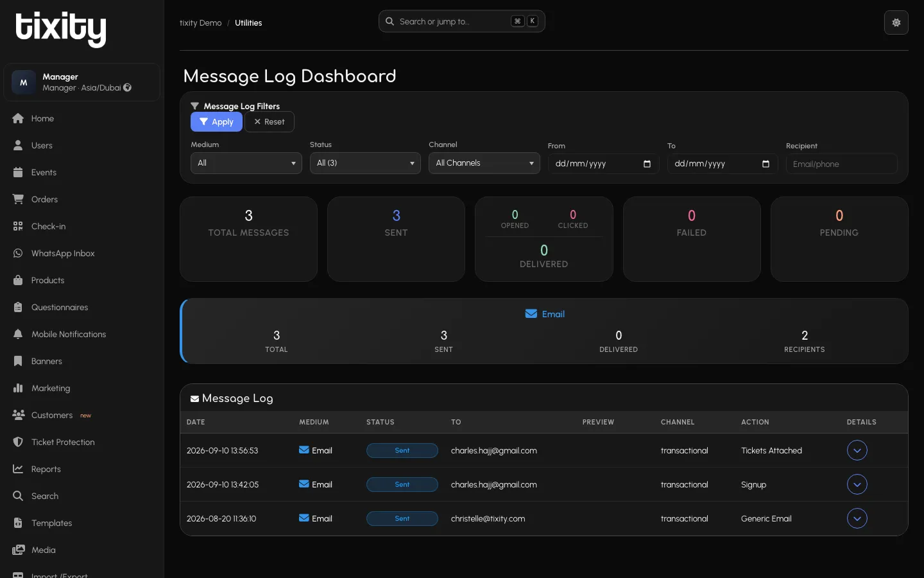924x578 pixels.
Task: Click the Sent badge in Signup row
Action: (x=402, y=484)
